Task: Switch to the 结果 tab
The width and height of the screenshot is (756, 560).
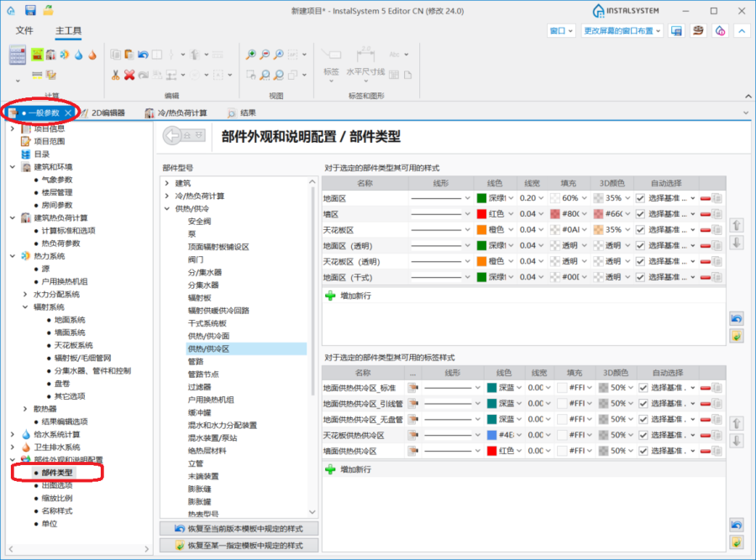Action: tap(242, 113)
